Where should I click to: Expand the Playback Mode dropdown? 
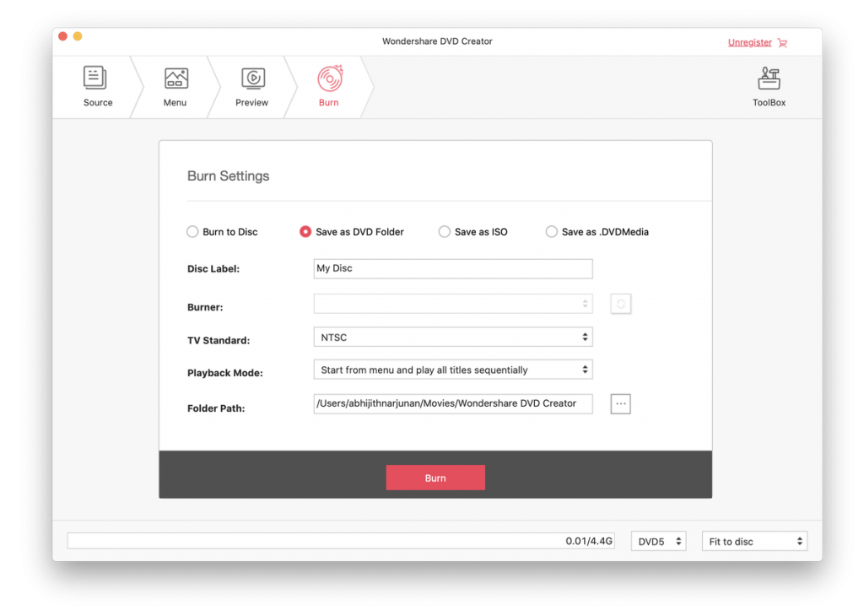point(453,370)
